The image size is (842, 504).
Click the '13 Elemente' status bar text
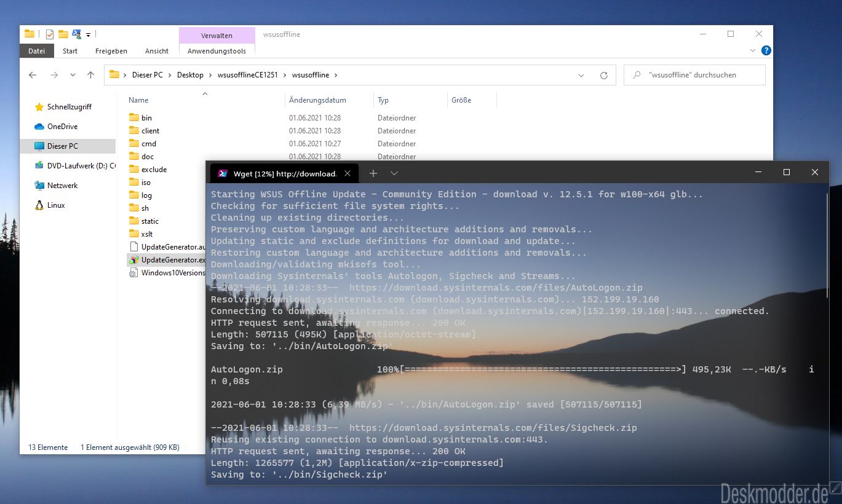pyautogui.click(x=48, y=447)
